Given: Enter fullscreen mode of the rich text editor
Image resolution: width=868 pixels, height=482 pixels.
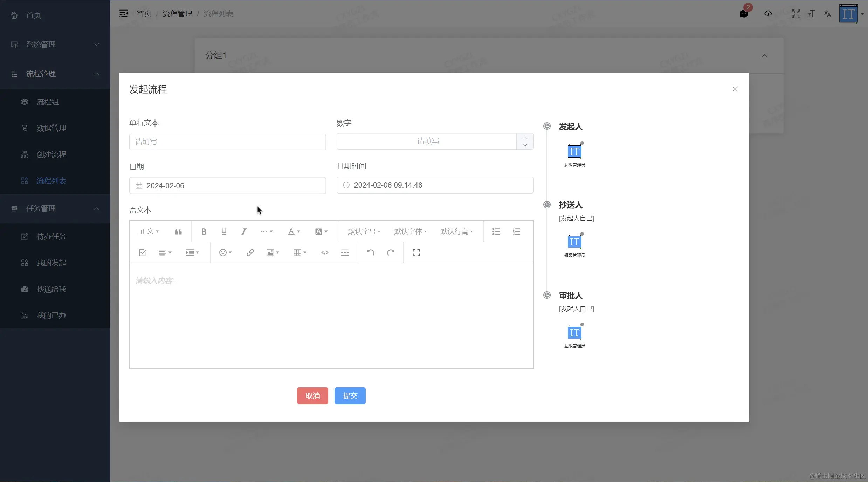Looking at the screenshot, I should [x=416, y=252].
